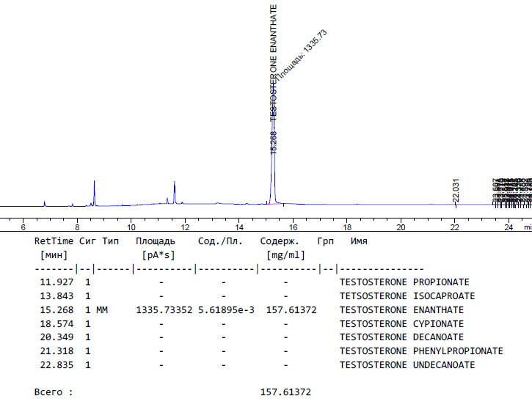Click the Имя column header
Image resolution: width=532 pixels, height=404 pixels.
[359, 241]
